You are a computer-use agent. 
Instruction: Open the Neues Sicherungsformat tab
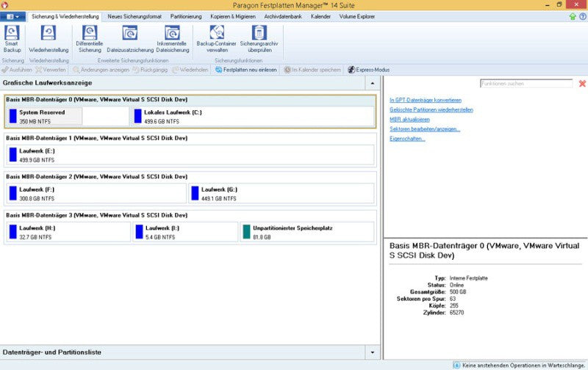(135, 16)
